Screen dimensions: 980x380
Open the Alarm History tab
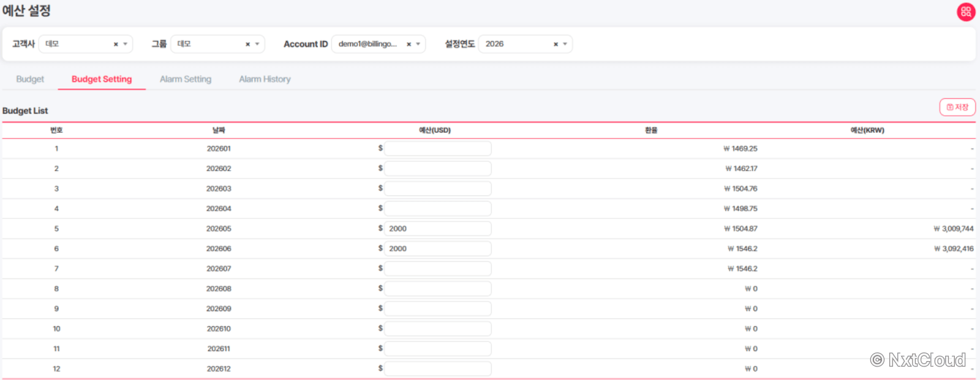click(x=265, y=79)
